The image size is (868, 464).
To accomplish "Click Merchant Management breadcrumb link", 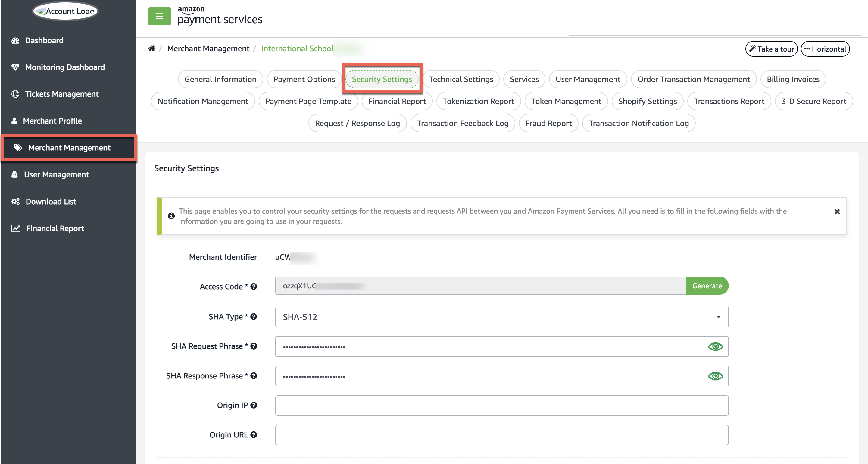I will point(208,49).
